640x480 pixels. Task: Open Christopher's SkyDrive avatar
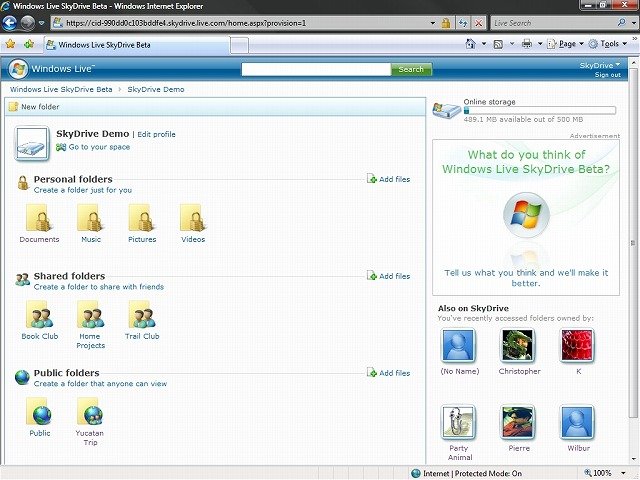point(517,345)
